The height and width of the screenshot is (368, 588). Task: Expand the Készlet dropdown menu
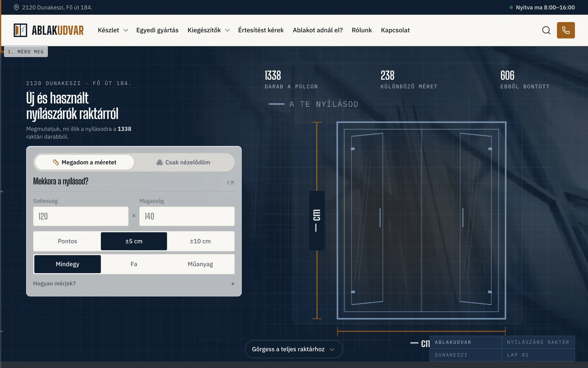pos(113,30)
